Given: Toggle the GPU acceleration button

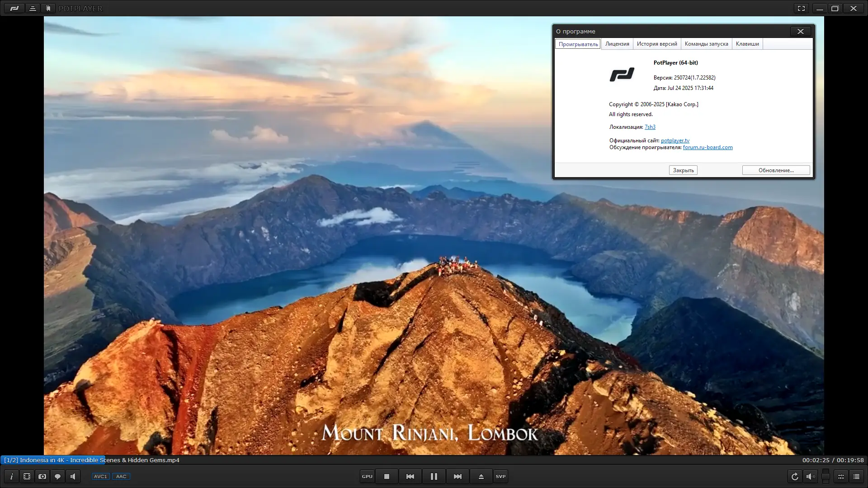Looking at the screenshot, I should (x=367, y=476).
